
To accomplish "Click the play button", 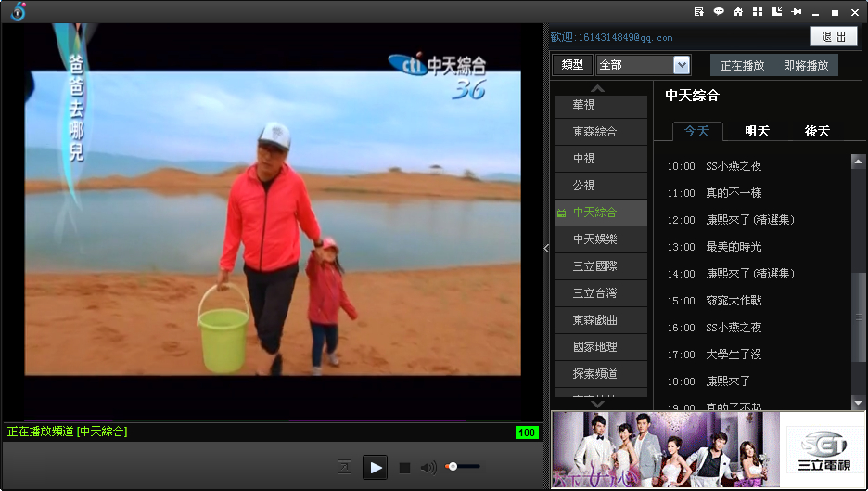I will tap(375, 467).
